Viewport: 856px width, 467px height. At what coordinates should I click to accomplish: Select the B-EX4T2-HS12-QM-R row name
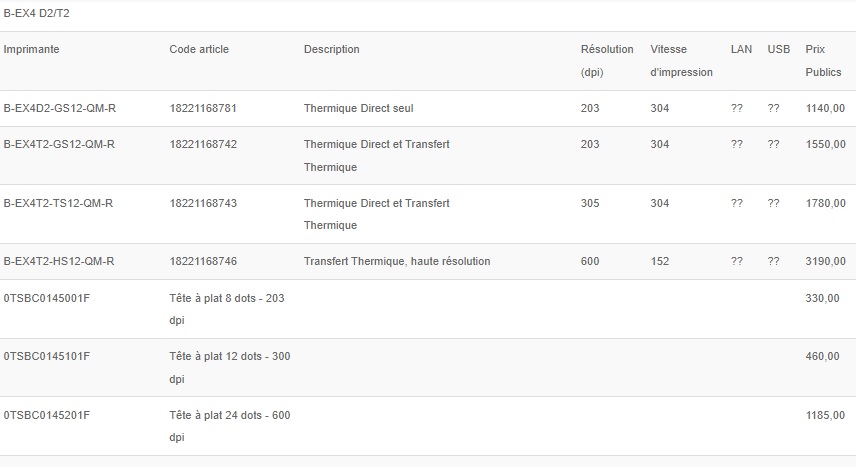point(59,261)
